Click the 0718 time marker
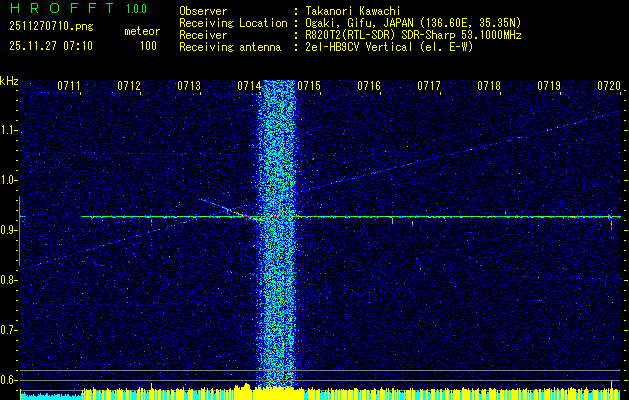629x400 pixels. coord(489,85)
